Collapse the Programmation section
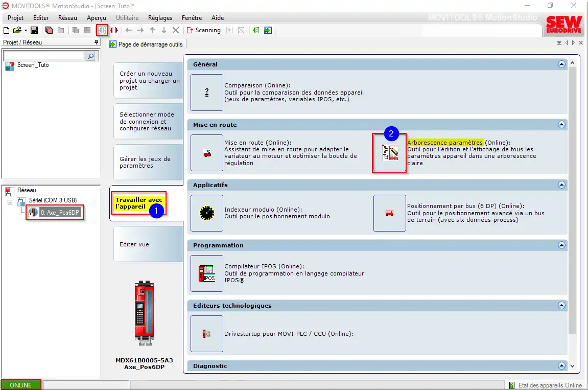588x390 pixels. (561, 245)
